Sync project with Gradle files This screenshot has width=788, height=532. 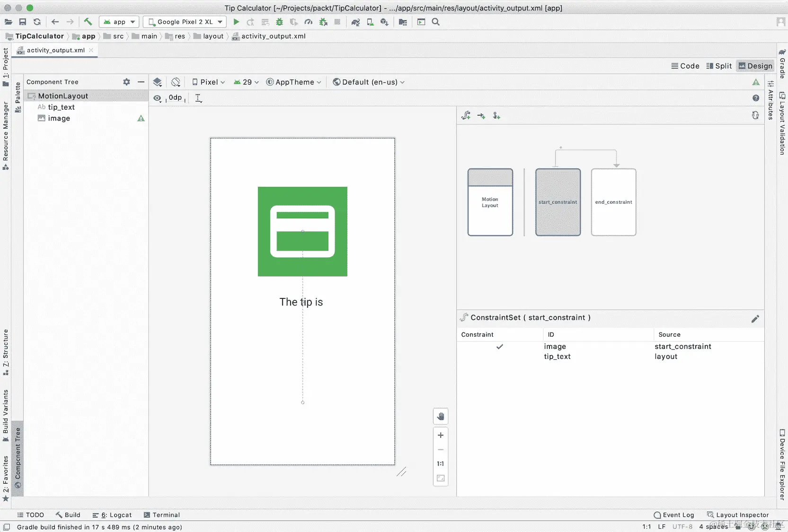[356, 22]
